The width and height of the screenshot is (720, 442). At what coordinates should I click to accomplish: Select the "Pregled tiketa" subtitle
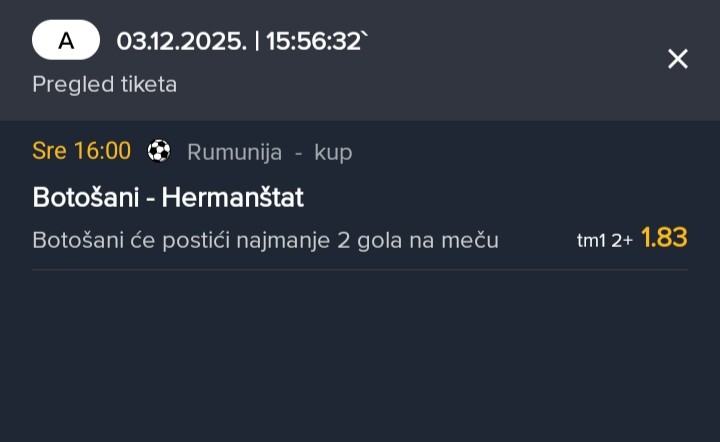pyautogui.click(x=104, y=84)
